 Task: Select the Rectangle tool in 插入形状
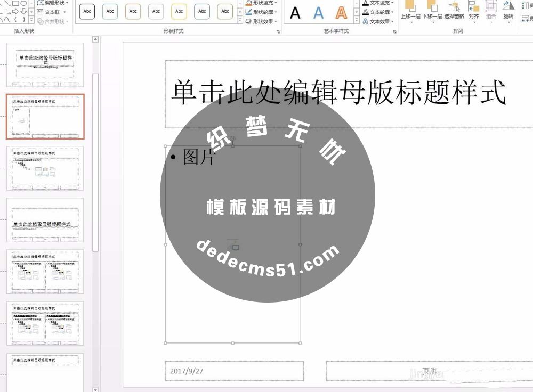[x=14, y=3]
